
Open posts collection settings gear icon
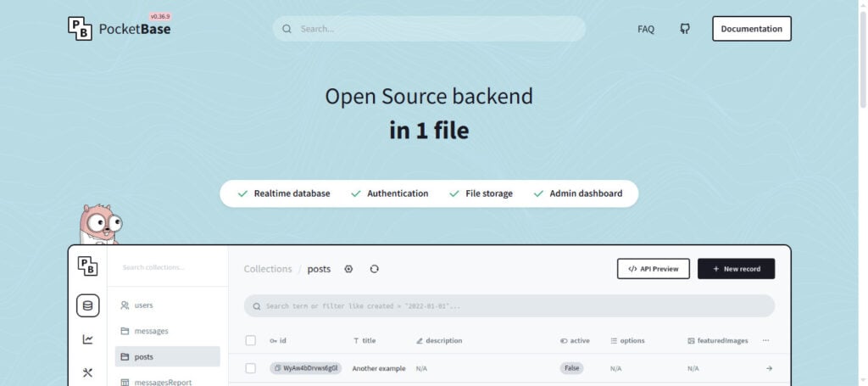(348, 269)
